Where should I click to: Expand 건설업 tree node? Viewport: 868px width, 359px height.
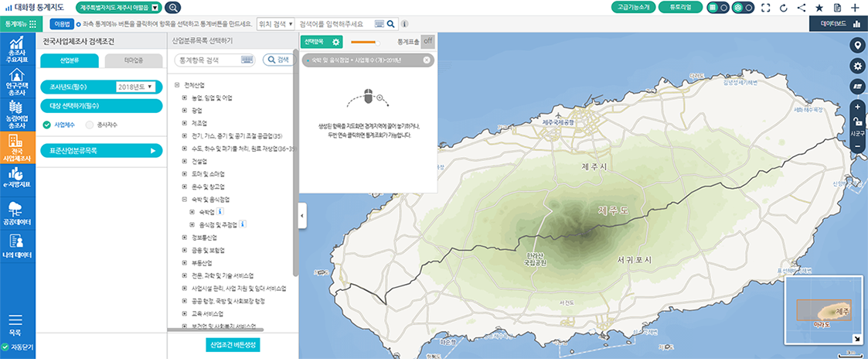click(x=185, y=161)
